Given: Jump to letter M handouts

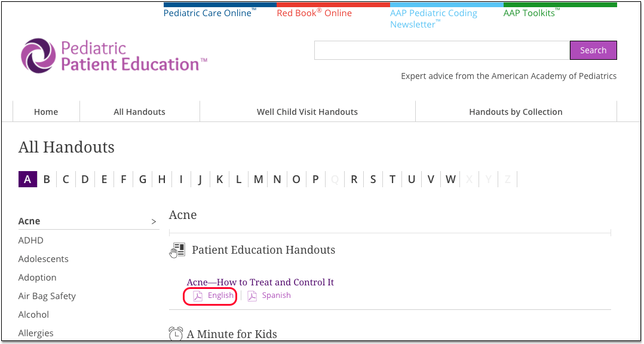Looking at the screenshot, I should pyautogui.click(x=258, y=179).
